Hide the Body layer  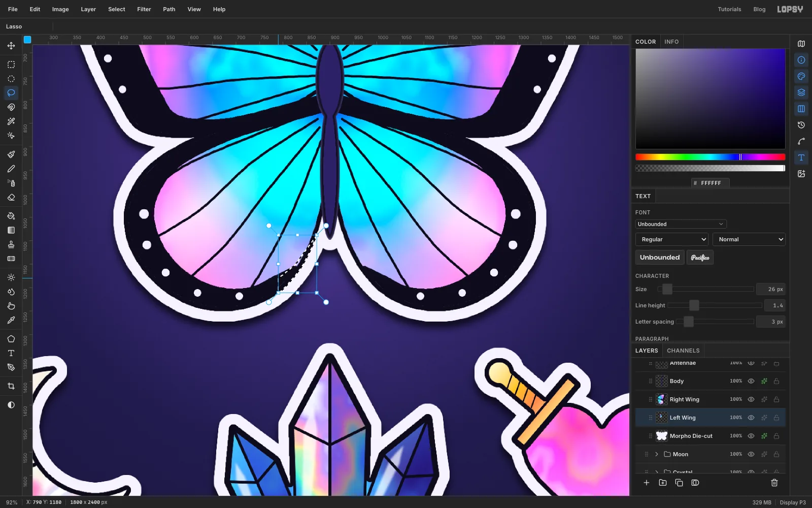[x=751, y=381]
